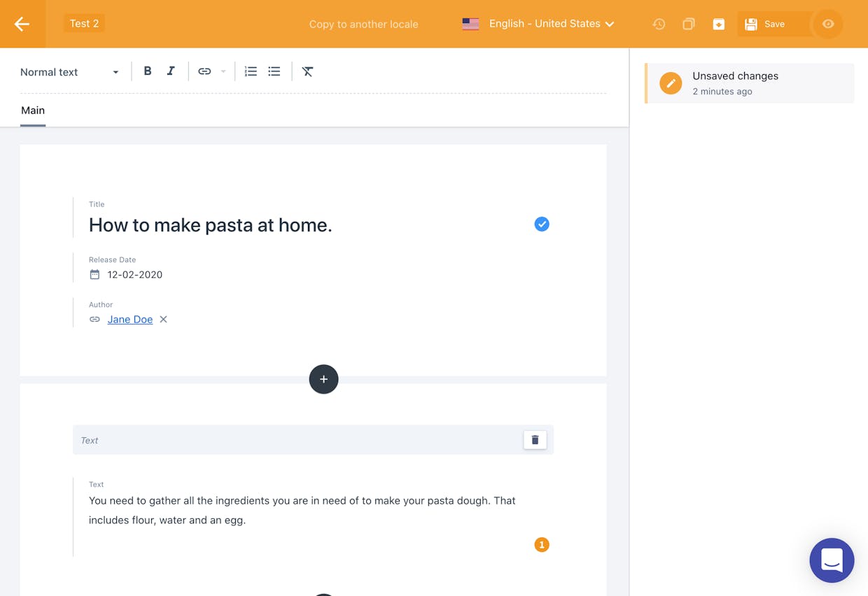Click the release date 12-02-2020
This screenshot has width=868, height=596.
pyautogui.click(x=135, y=275)
